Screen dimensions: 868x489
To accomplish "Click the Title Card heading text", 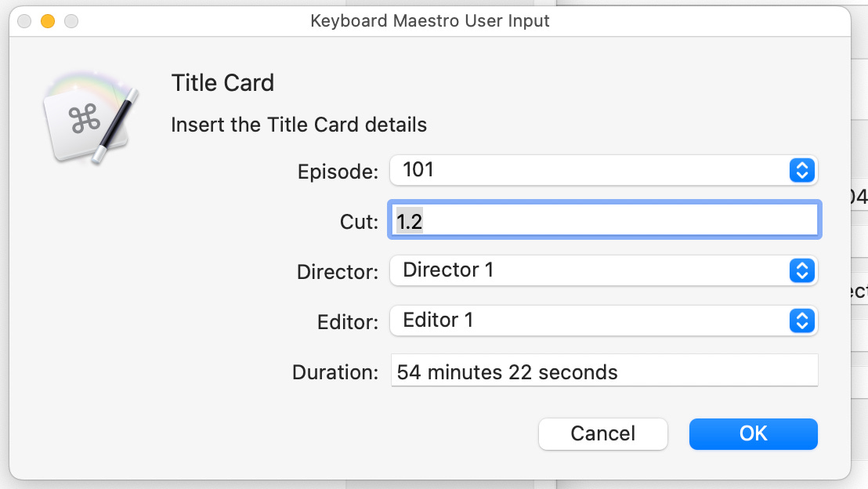I will coord(222,83).
